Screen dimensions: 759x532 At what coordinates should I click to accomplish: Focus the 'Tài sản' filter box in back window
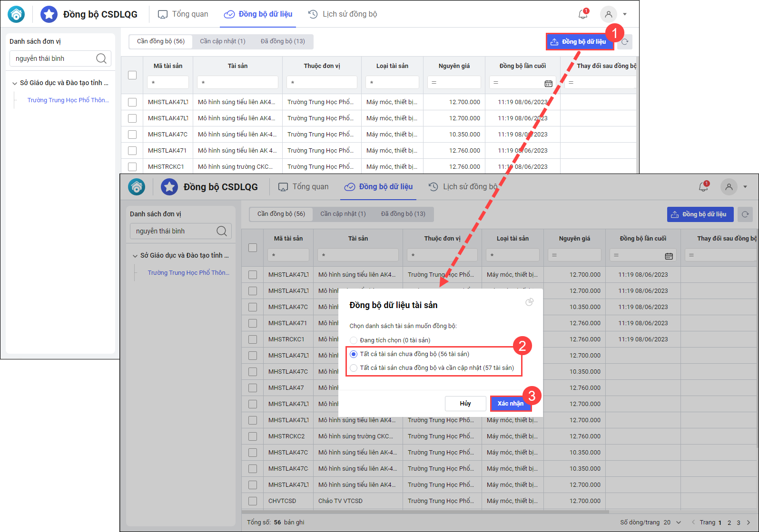click(x=237, y=82)
